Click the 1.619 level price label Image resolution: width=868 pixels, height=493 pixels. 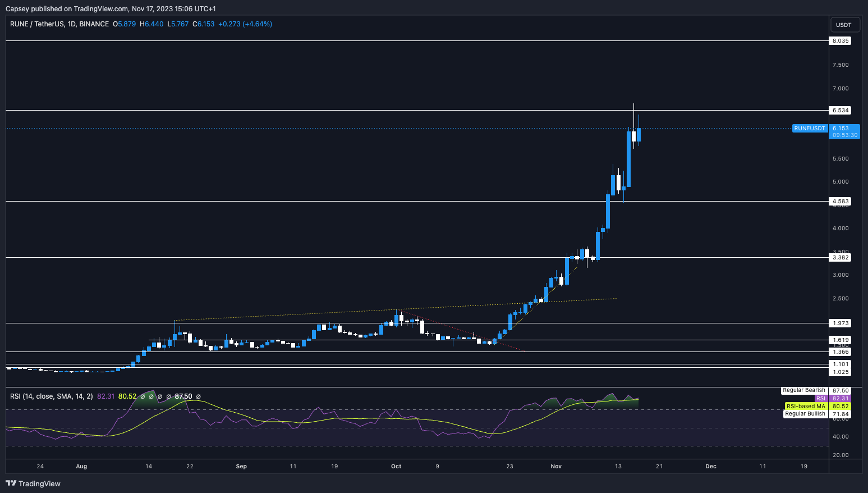tap(840, 340)
